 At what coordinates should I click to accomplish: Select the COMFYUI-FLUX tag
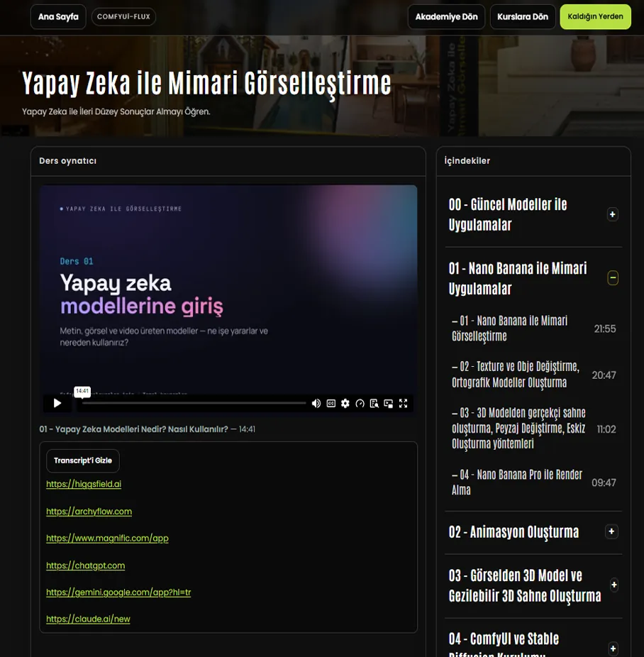pos(123,17)
